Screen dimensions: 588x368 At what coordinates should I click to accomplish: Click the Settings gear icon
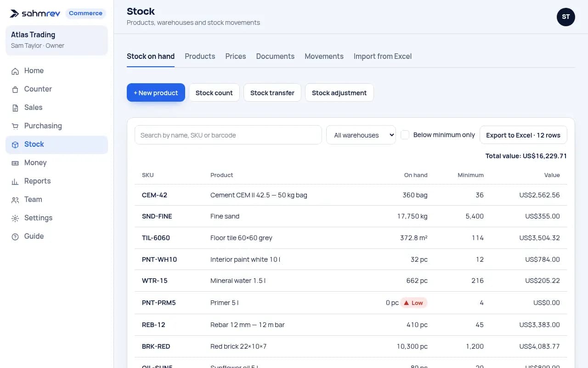tap(15, 218)
